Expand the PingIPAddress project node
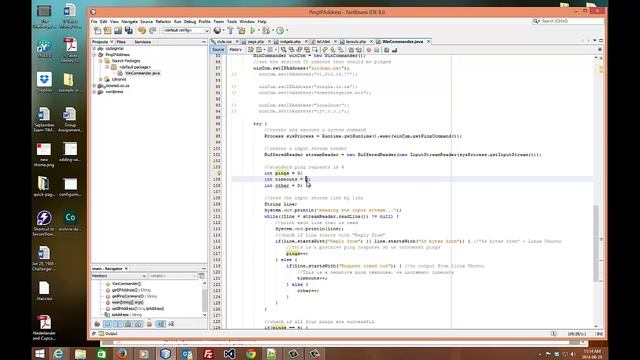Image resolution: width=640 pixels, height=360 pixels. 94,55
